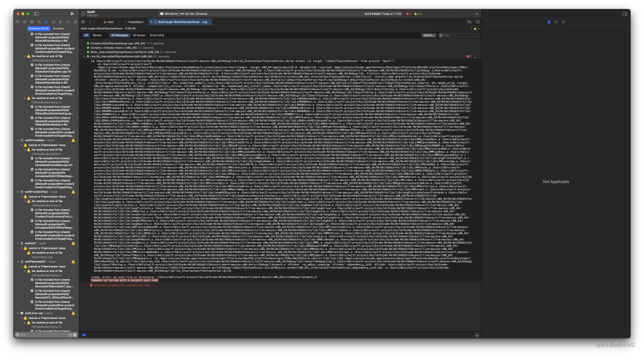Screen dimensions: 644x356
Task: Select the Recent scope filter
Action: point(97,35)
